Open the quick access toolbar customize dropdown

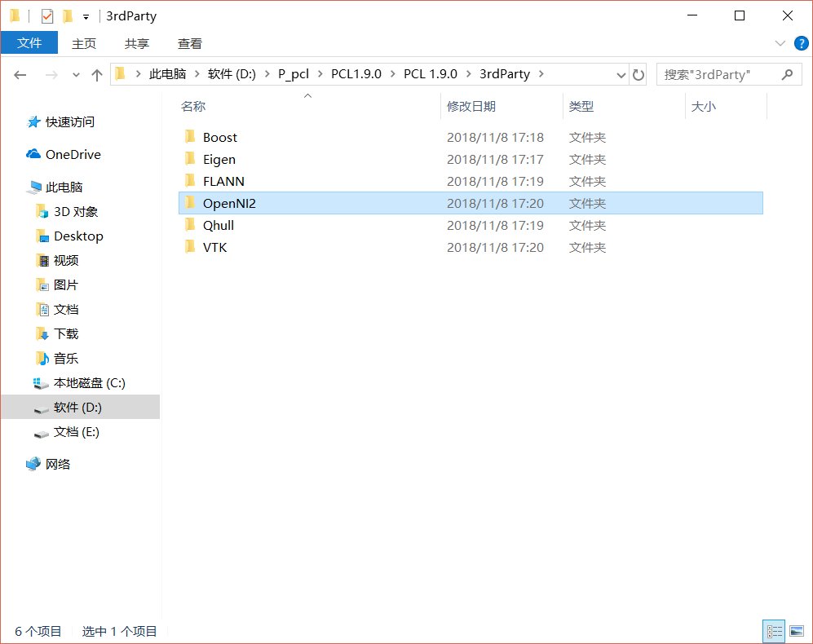click(85, 15)
